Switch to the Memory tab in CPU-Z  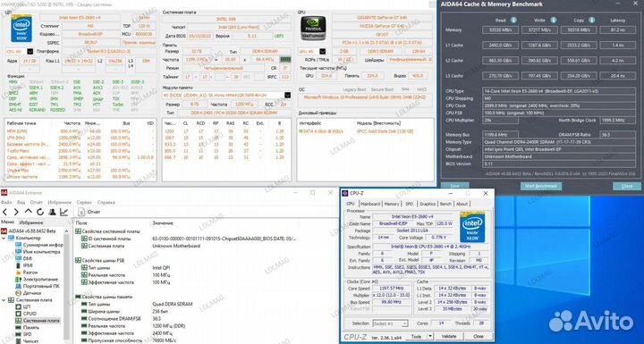click(x=392, y=204)
